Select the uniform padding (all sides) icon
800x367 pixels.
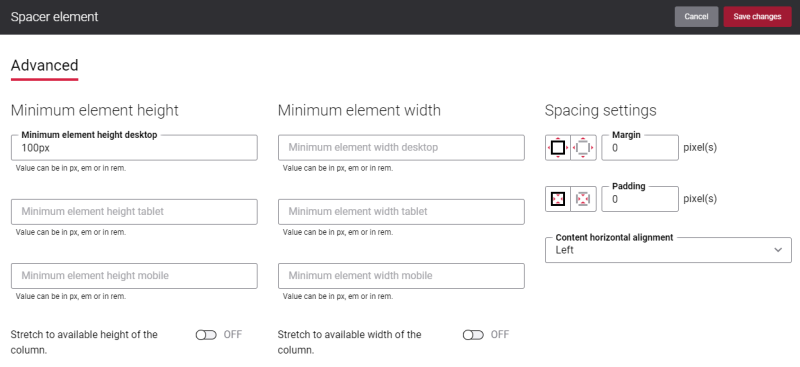[558, 199]
